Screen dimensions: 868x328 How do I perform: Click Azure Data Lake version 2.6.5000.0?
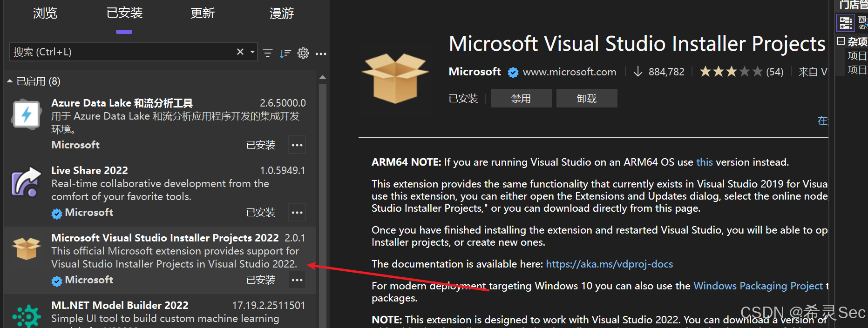[283, 103]
